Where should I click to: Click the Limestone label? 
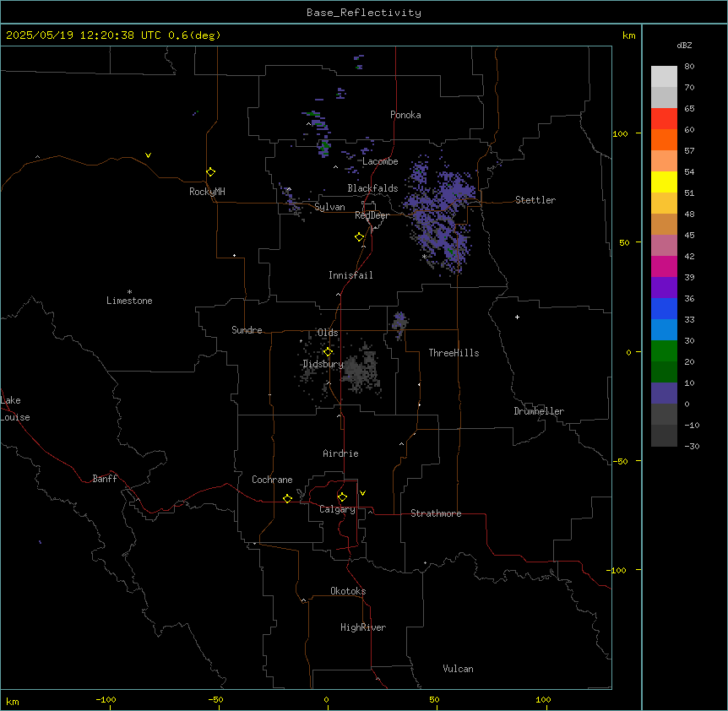(x=129, y=301)
